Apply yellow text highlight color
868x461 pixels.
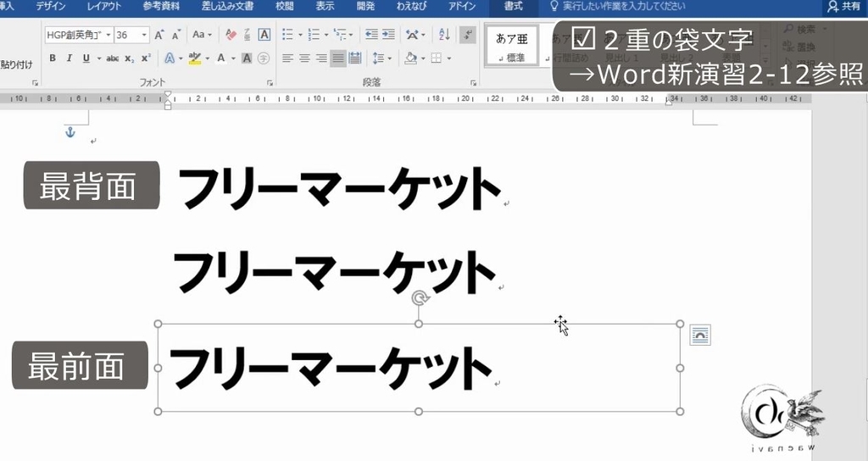tap(194, 58)
